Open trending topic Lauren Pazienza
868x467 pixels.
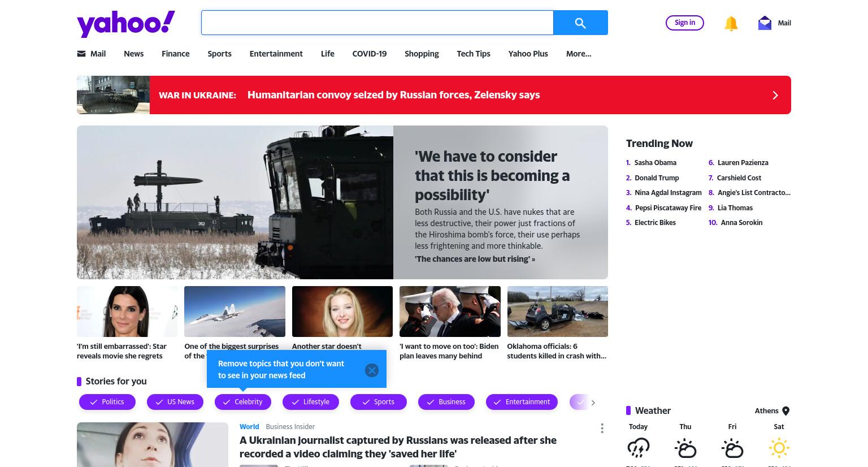pos(743,163)
